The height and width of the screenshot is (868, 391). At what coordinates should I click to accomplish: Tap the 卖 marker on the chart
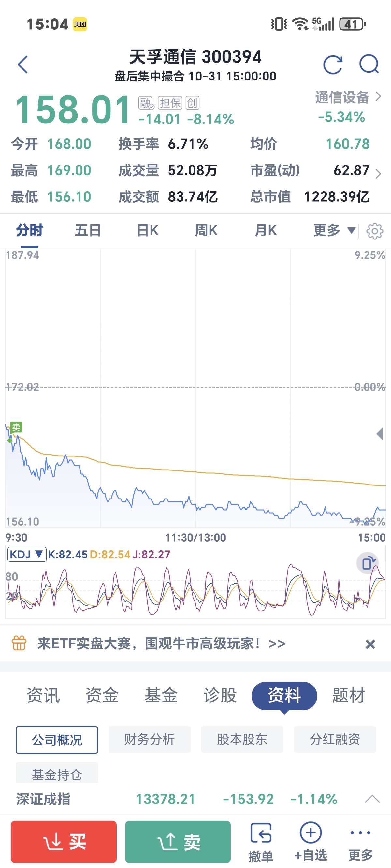tap(16, 427)
